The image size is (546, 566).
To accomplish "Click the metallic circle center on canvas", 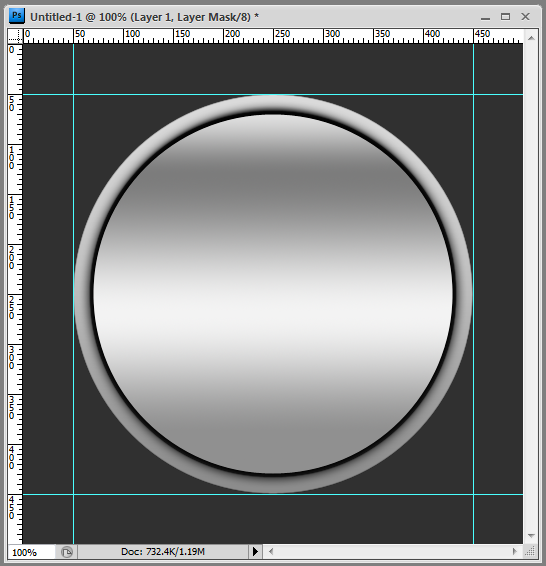I will (273, 294).
